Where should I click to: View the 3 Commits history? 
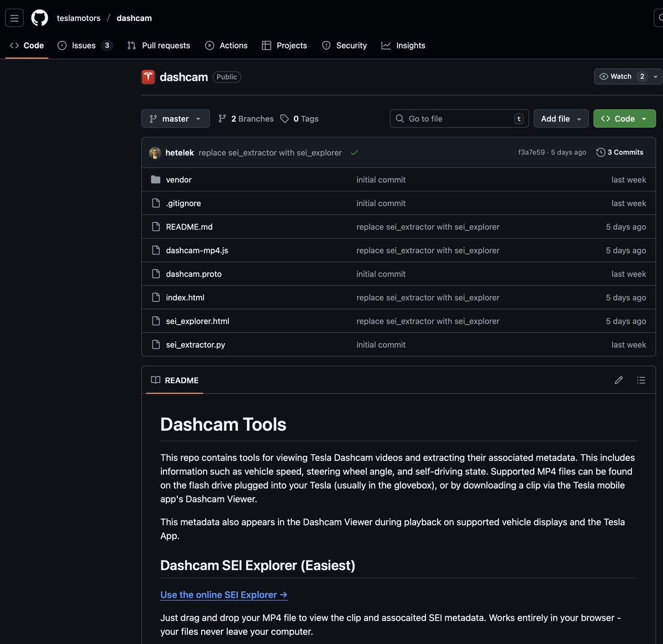620,153
